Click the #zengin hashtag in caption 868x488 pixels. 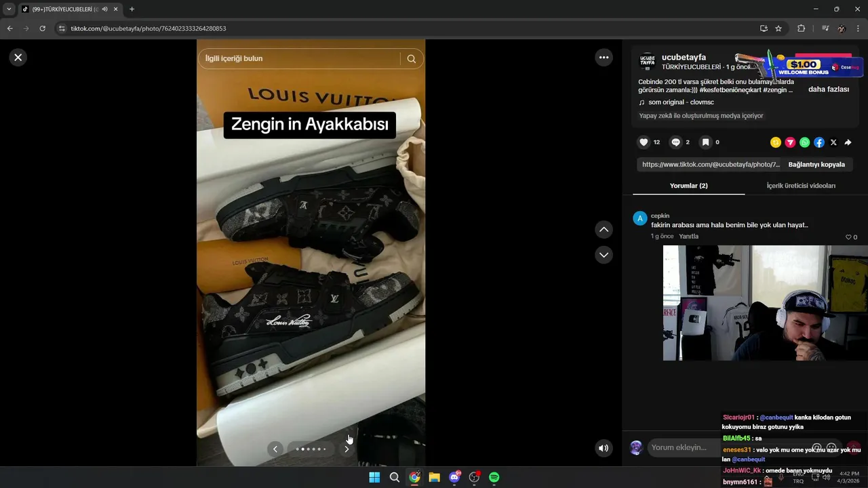pyautogui.click(x=775, y=89)
